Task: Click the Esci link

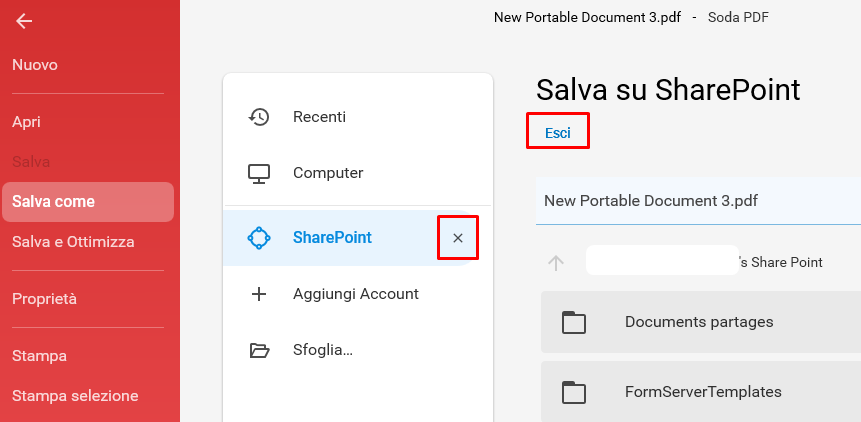Action: click(x=558, y=133)
